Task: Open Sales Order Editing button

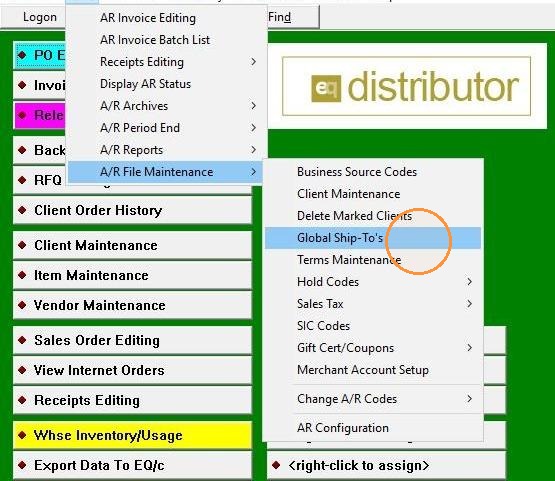Action: pyautogui.click(x=132, y=340)
